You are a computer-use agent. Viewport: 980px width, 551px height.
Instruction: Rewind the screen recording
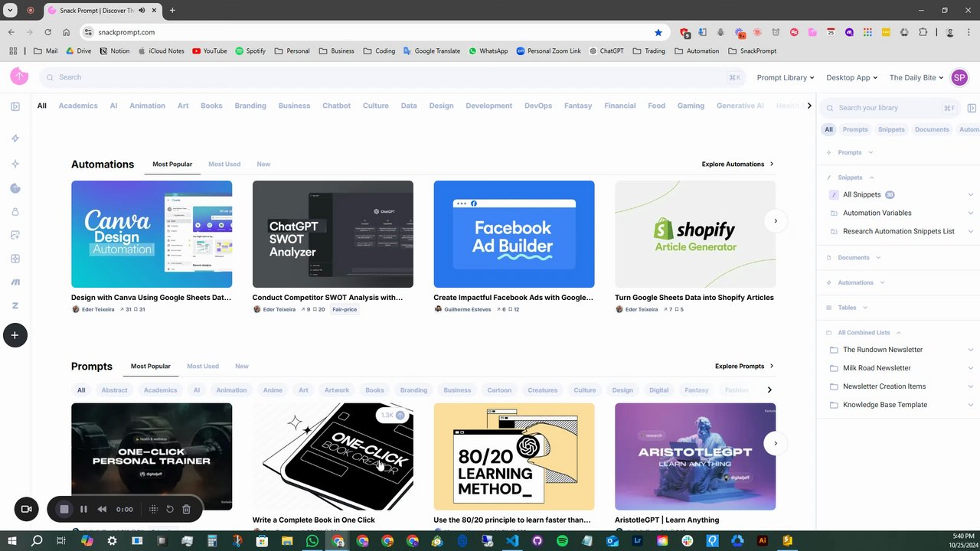[x=102, y=509]
